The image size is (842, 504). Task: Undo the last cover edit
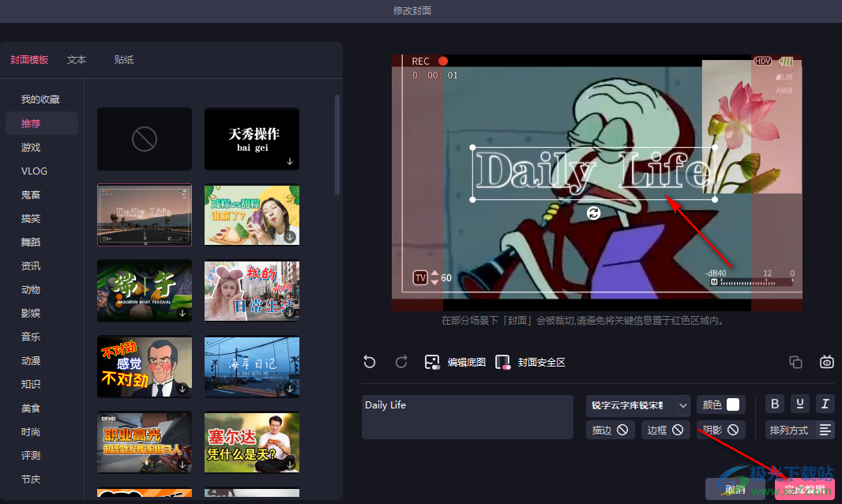coord(370,362)
